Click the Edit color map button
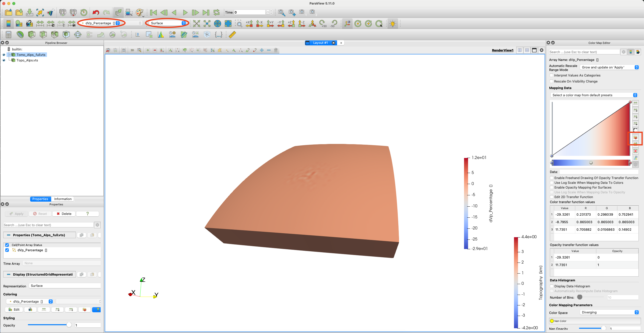This screenshot has width=644, height=333. pos(14,309)
